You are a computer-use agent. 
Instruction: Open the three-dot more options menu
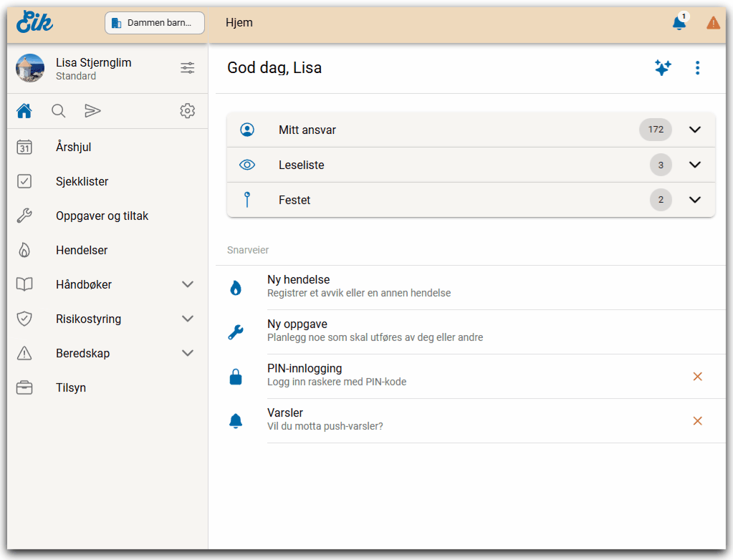[697, 68]
